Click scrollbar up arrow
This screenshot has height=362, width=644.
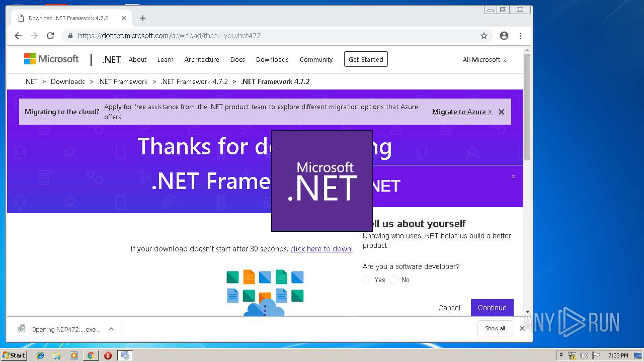pos(527,50)
